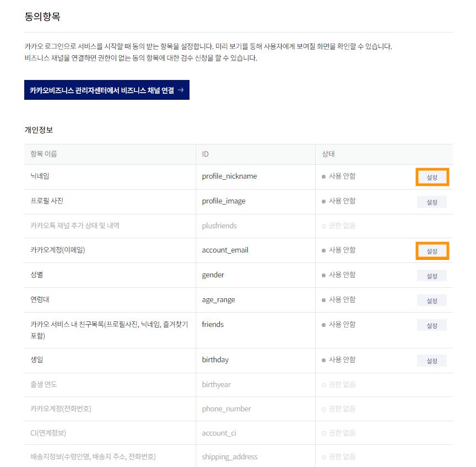
Task: Select the profile_image ID text
Action: pos(224,201)
